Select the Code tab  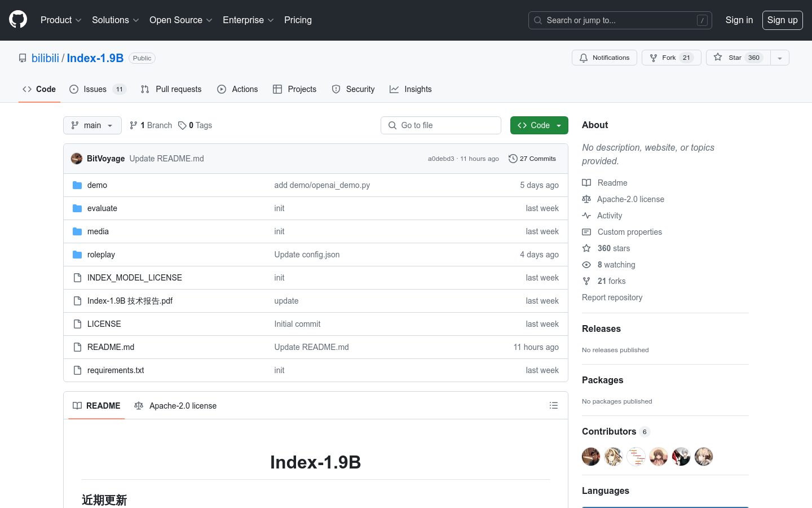(39, 89)
